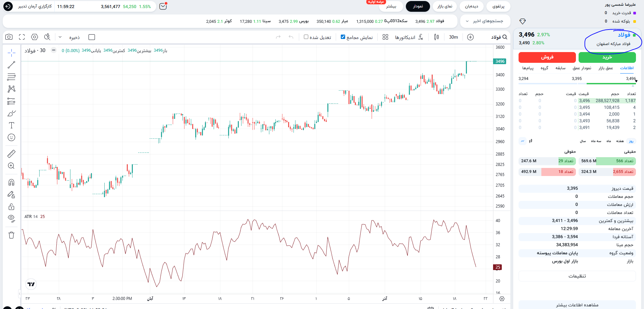Screen dimensions: 644x309
Task: Enable the تعدیل شده checkbox
Action: (306, 37)
